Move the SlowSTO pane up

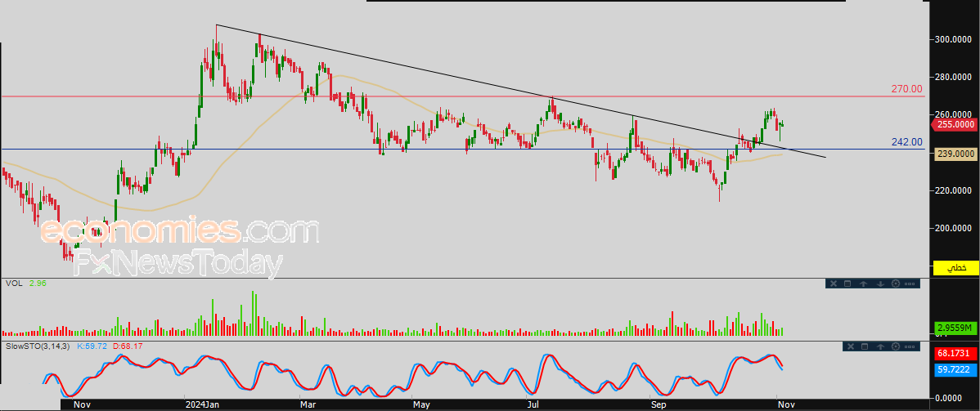880,346
